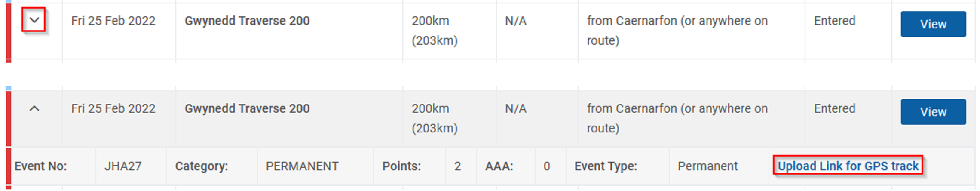Click the date in the collapsed row
980x191 pixels.
click(x=113, y=21)
